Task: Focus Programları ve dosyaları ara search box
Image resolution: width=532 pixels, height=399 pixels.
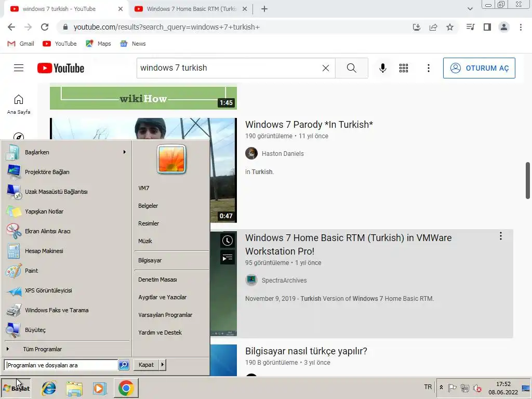Action: coord(61,365)
